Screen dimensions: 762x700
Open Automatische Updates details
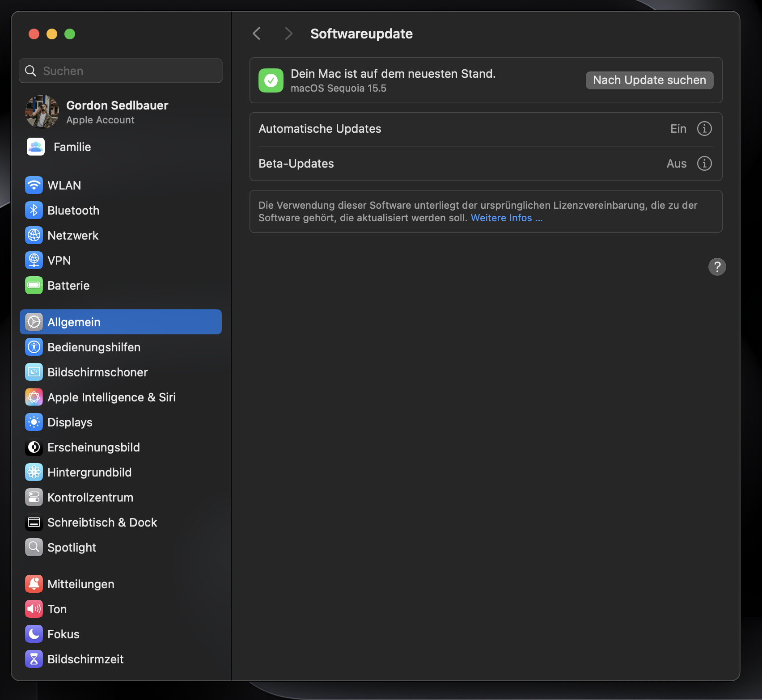coord(704,128)
